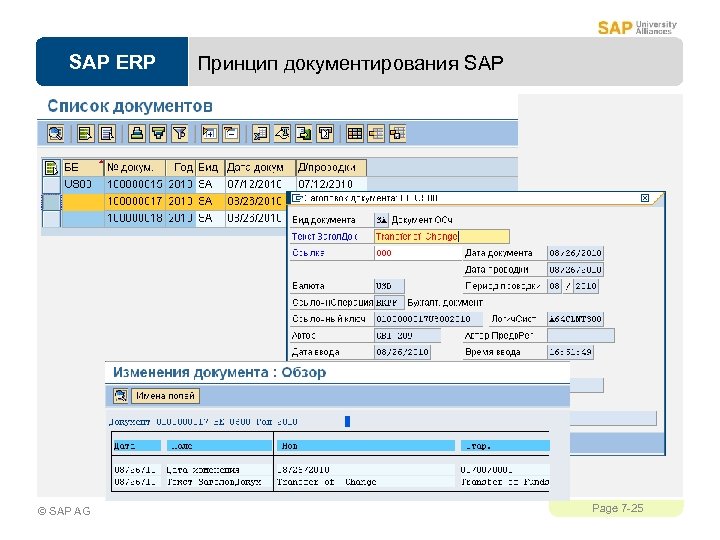This screenshot has width=720, height=540.
Task: Click document number 100000018 cell
Action: 135,218
